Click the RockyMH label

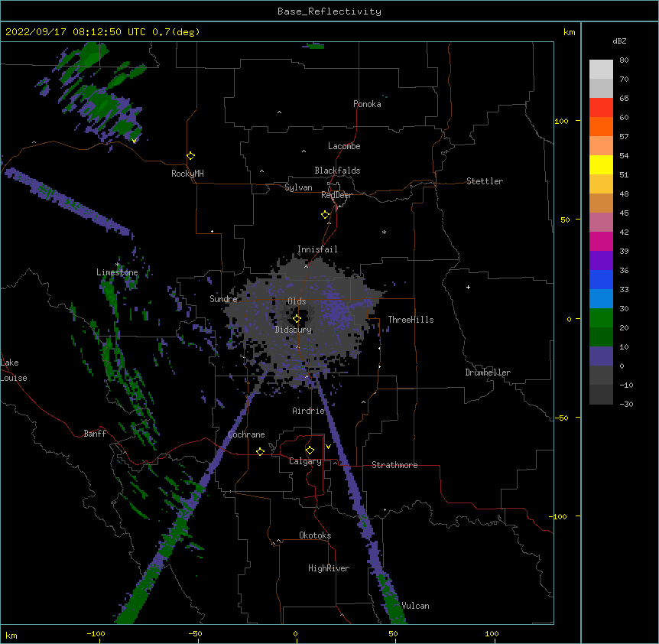click(187, 174)
